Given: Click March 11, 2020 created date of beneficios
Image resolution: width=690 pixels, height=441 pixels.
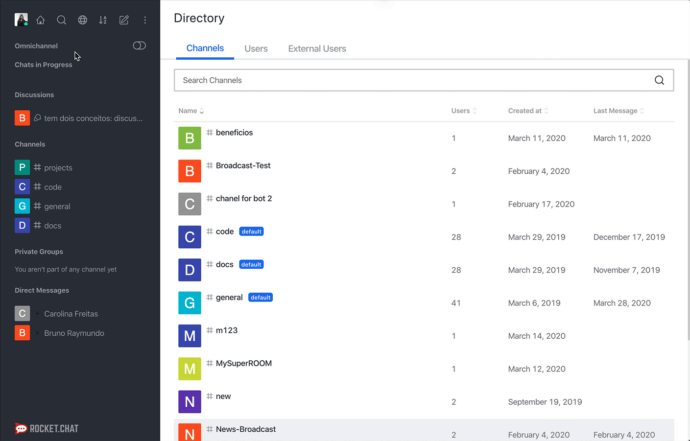Looking at the screenshot, I should point(536,138).
